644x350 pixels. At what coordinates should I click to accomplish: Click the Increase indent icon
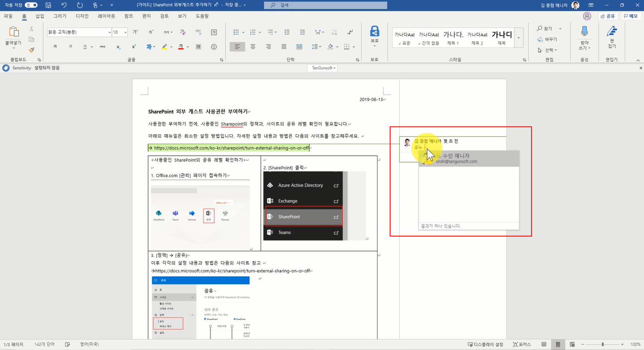pyautogui.click(x=302, y=32)
